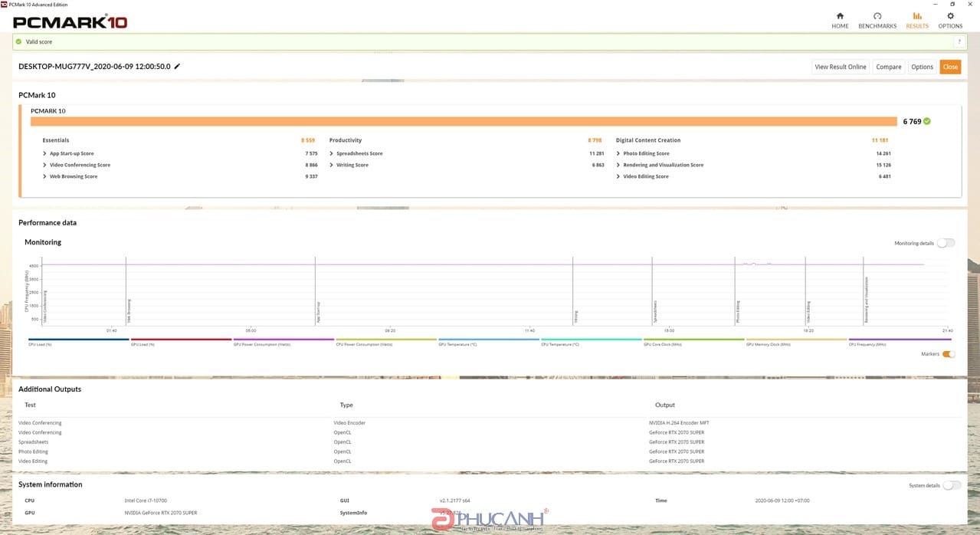Click the green check next to score 6 769
The width and height of the screenshot is (980, 535).
(x=927, y=121)
